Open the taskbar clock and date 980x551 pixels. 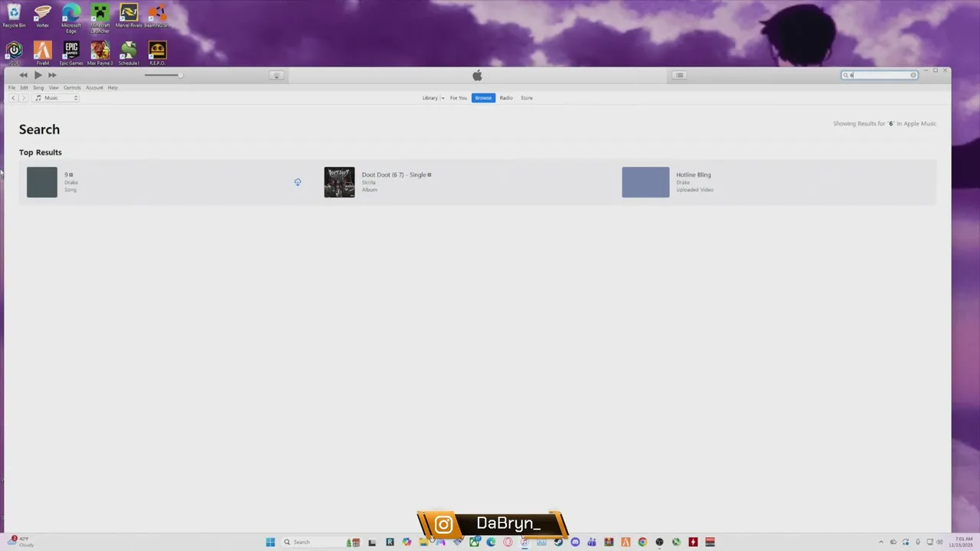click(962, 542)
